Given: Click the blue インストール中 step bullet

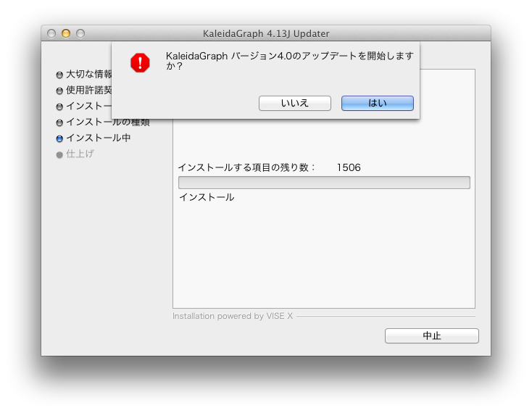Looking at the screenshot, I should pyautogui.click(x=59, y=138).
